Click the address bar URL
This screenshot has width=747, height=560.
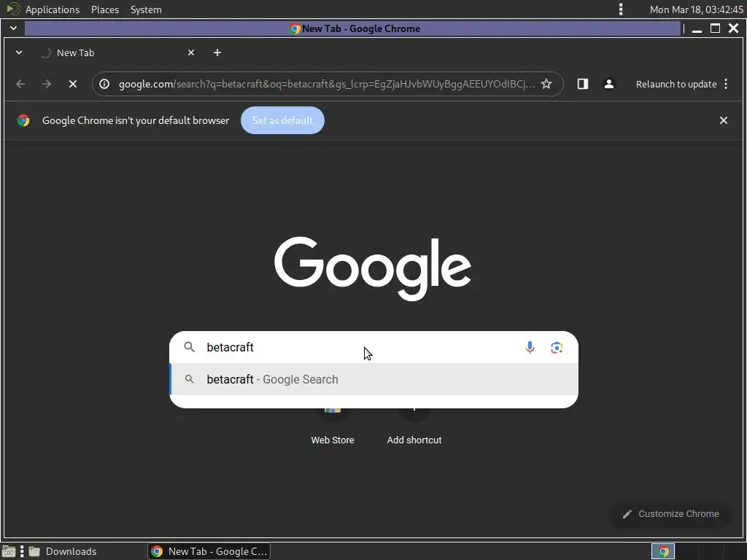[x=326, y=85]
